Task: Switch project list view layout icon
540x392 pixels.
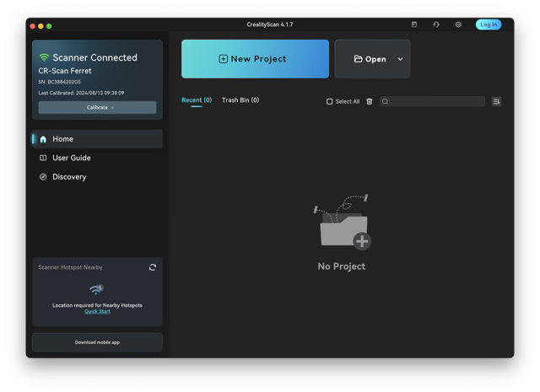Action: (x=496, y=101)
